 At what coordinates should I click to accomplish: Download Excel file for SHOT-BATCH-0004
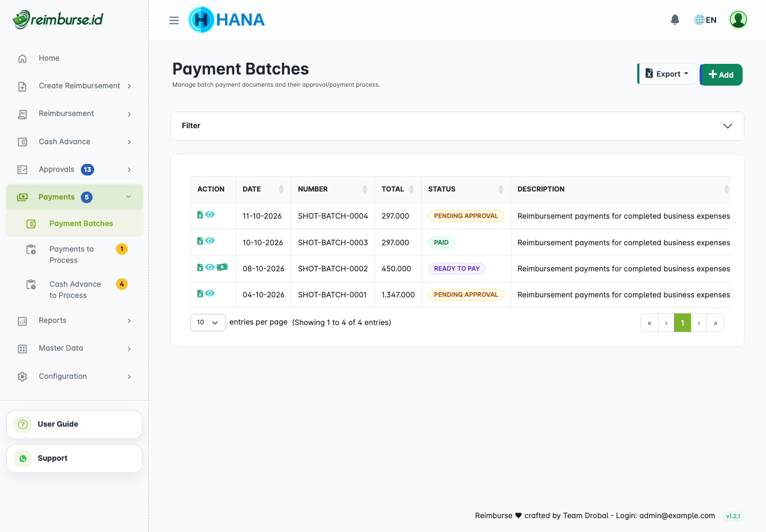point(200,215)
